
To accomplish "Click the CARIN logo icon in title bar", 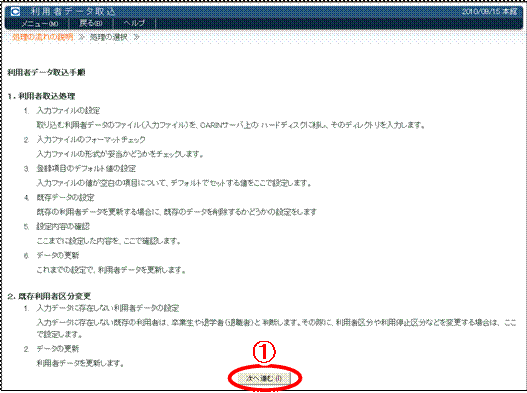I will pos(15,12).
